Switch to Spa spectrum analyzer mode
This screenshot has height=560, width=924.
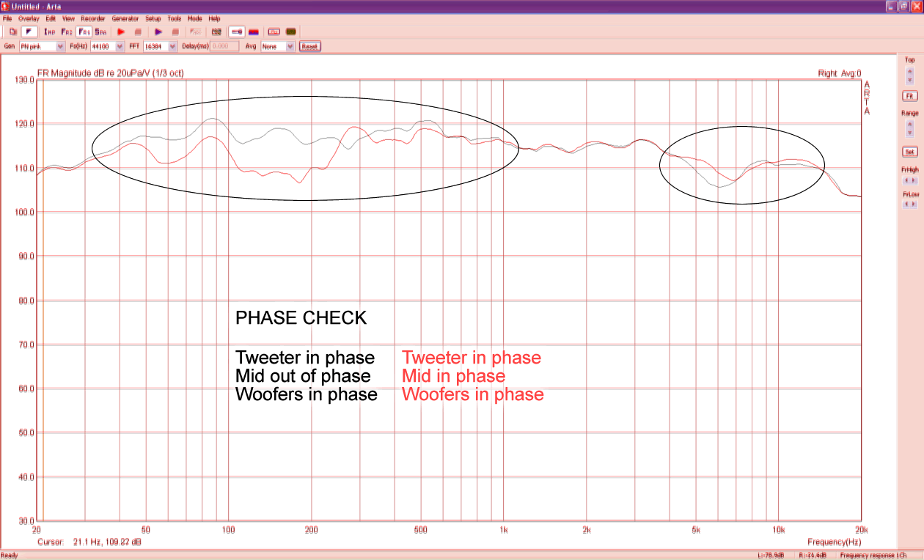(100, 32)
